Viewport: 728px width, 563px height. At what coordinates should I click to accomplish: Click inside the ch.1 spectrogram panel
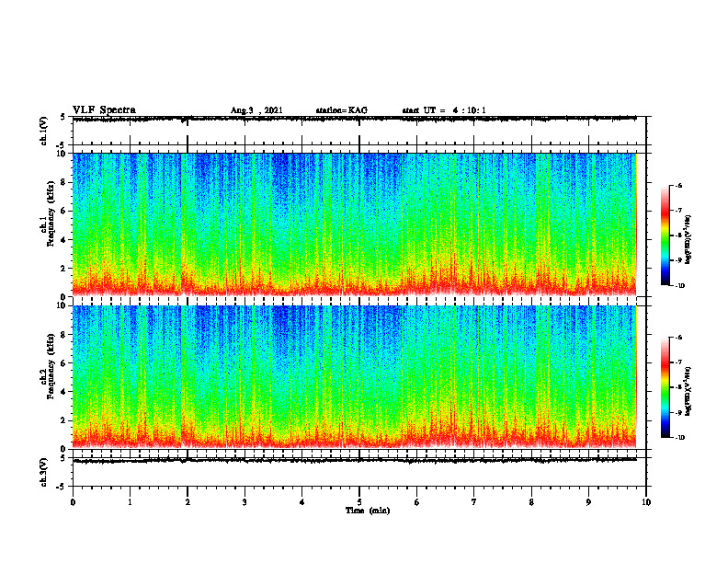354,224
